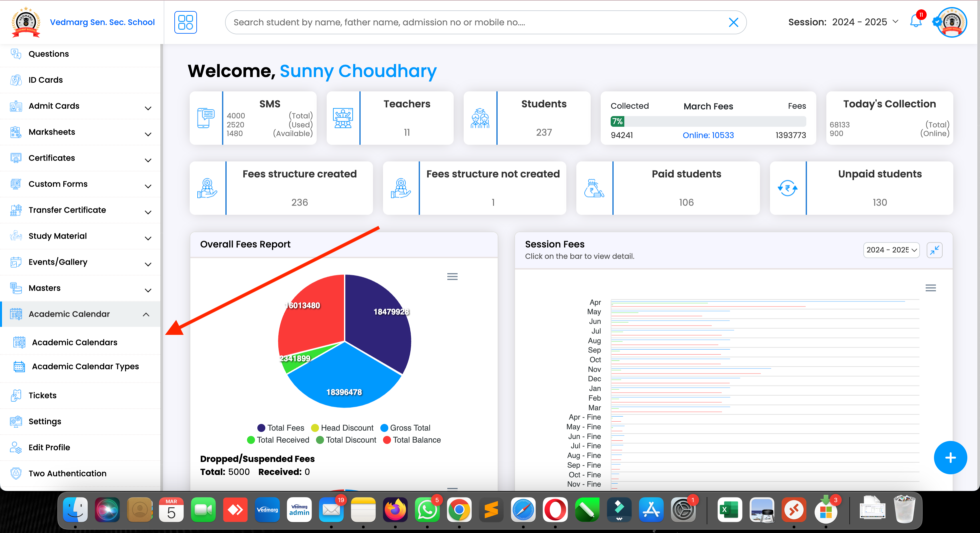This screenshot has height=533, width=980.
Task: Go to Academic Calendar Types
Action: (85, 366)
